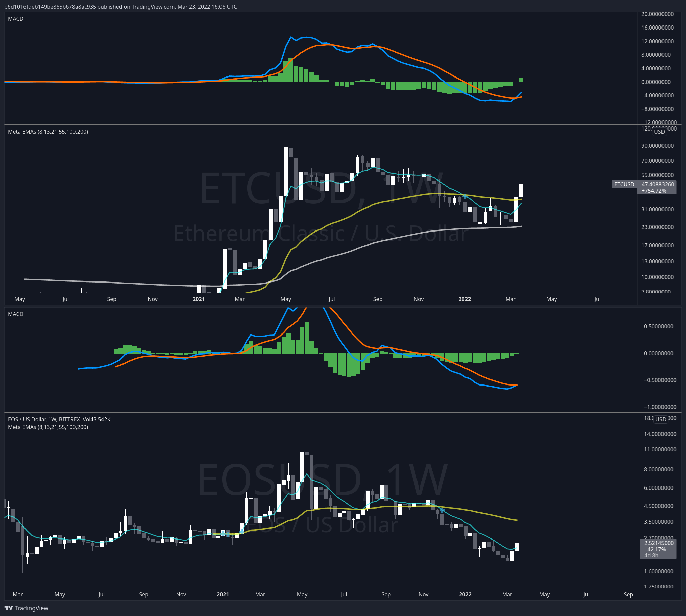This screenshot has width=686, height=616.
Task: Select the lower MACD indicator label
Action: (x=16, y=314)
